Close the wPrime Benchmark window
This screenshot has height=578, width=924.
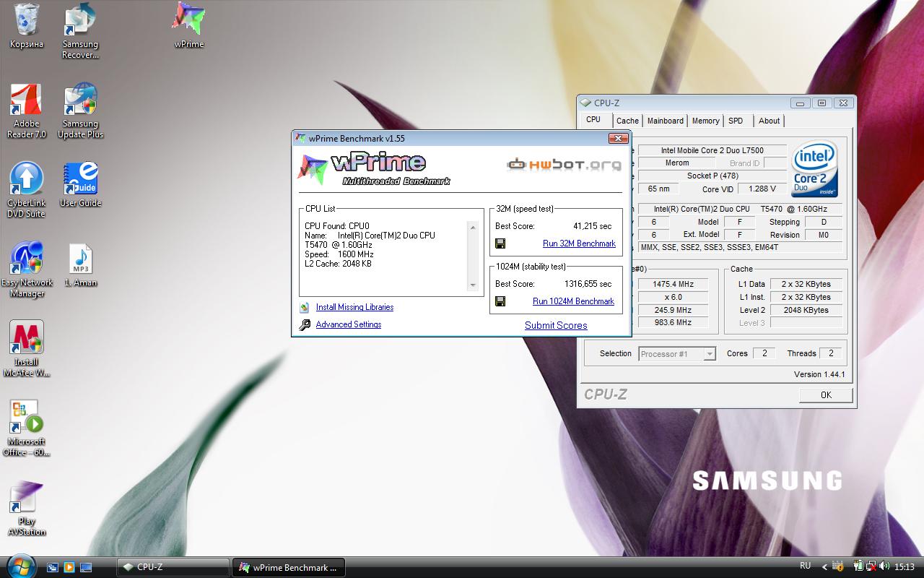tap(618, 138)
